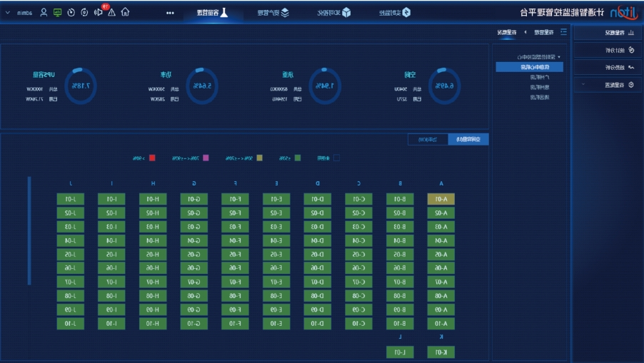
Task: Collapse the 深圳 data center tree node
Action: [559, 56]
